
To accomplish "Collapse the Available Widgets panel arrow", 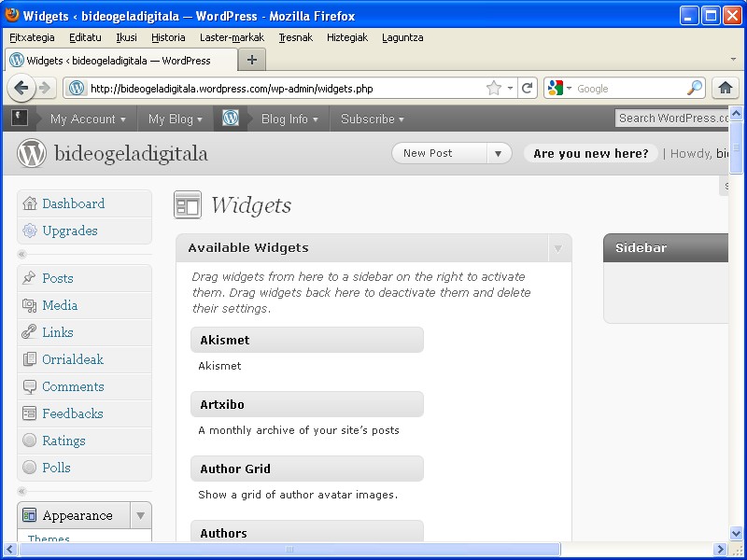I will coord(557,248).
